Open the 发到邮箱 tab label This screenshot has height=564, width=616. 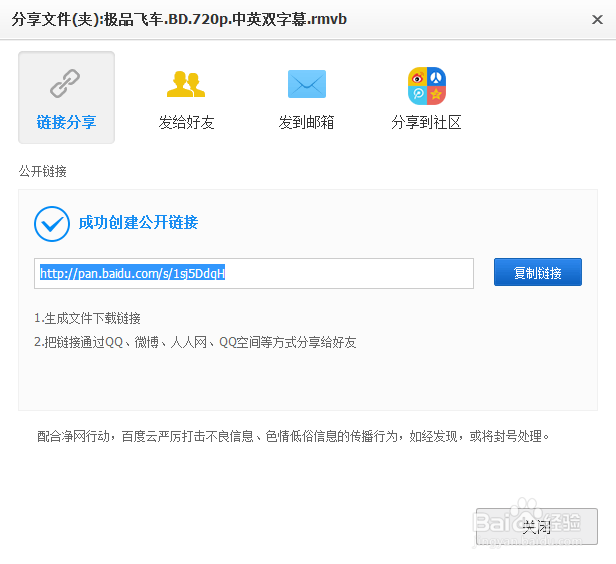click(306, 122)
